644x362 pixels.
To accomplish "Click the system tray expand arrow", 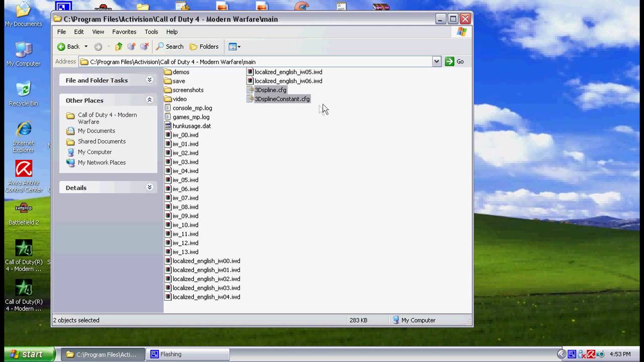I will (x=561, y=354).
